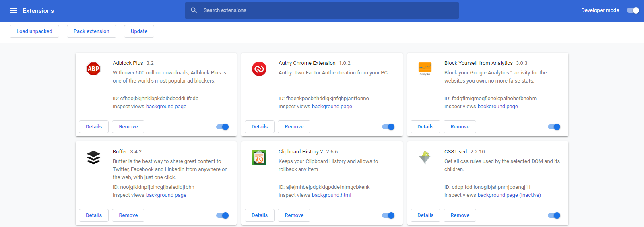Inspect Adblock Plus background page
Image resolution: width=644 pixels, height=227 pixels.
[x=166, y=107]
